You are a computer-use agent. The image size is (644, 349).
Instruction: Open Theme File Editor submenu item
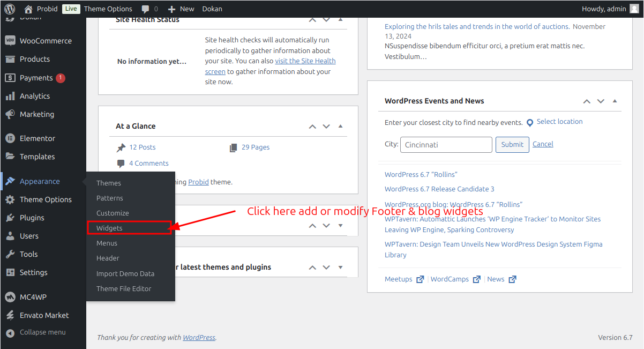[x=124, y=288]
